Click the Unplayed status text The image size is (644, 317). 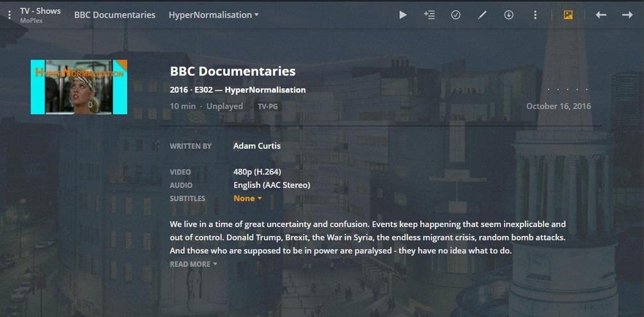pyautogui.click(x=224, y=106)
